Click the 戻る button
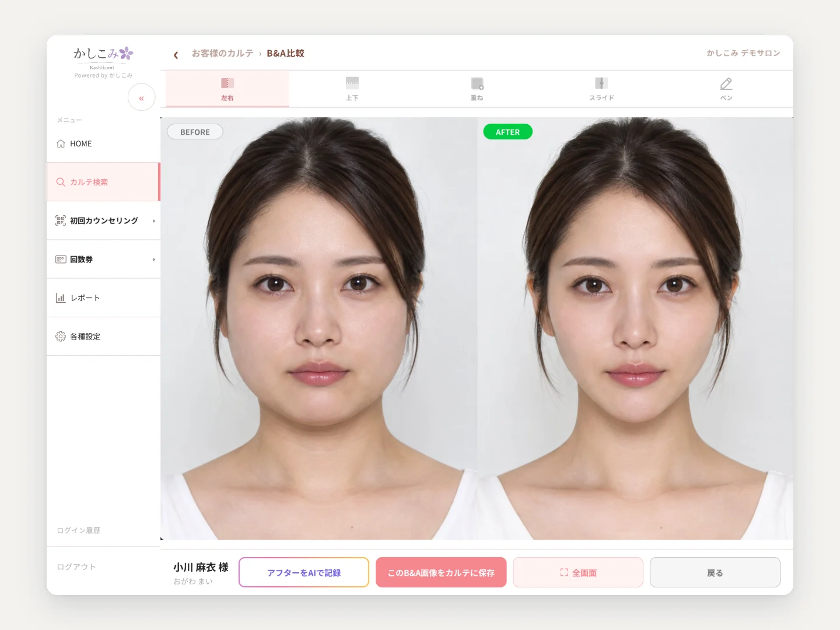Image resolution: width=840 pixels, height=630 pixels. tap(715, 572)
